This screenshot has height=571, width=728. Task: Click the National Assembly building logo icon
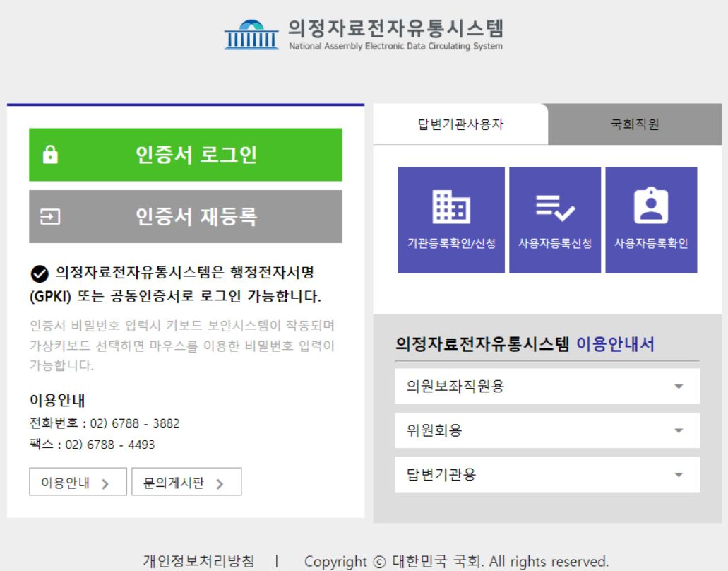(x=251, y=35)
